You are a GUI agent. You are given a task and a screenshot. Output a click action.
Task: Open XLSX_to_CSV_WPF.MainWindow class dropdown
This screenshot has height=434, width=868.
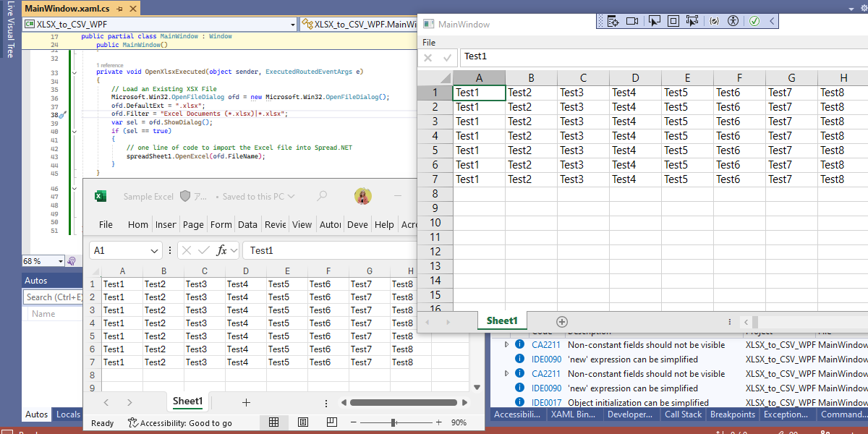(359, 24)
